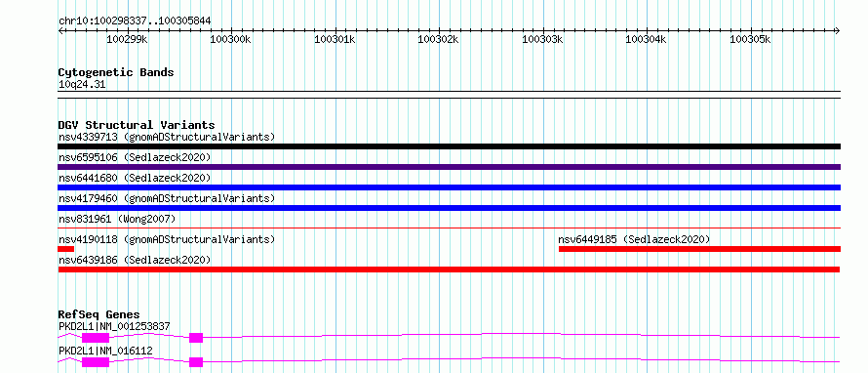This screenshot has height=373, width=868.
Task: Click the 100303k ruler tick label
Action: coord(542,39)
